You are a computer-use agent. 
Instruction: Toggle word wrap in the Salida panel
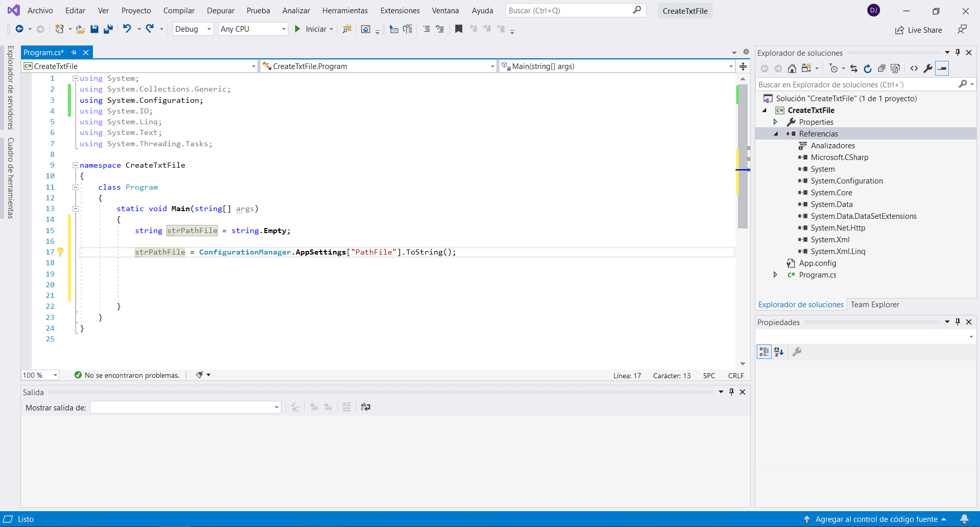(x=365, y=407)
